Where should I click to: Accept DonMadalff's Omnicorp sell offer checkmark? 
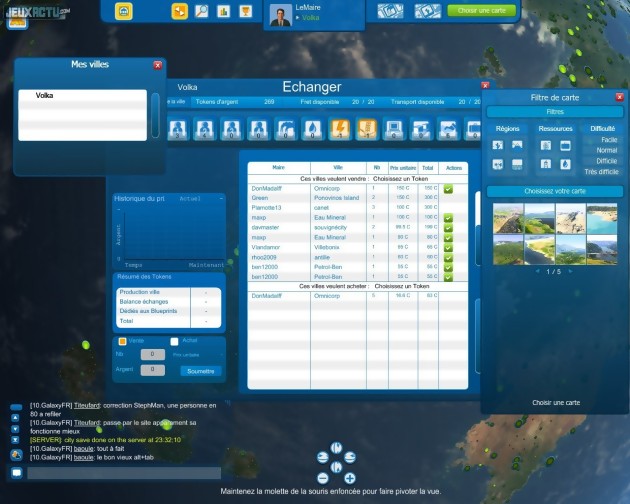click(x=449, y=188)
